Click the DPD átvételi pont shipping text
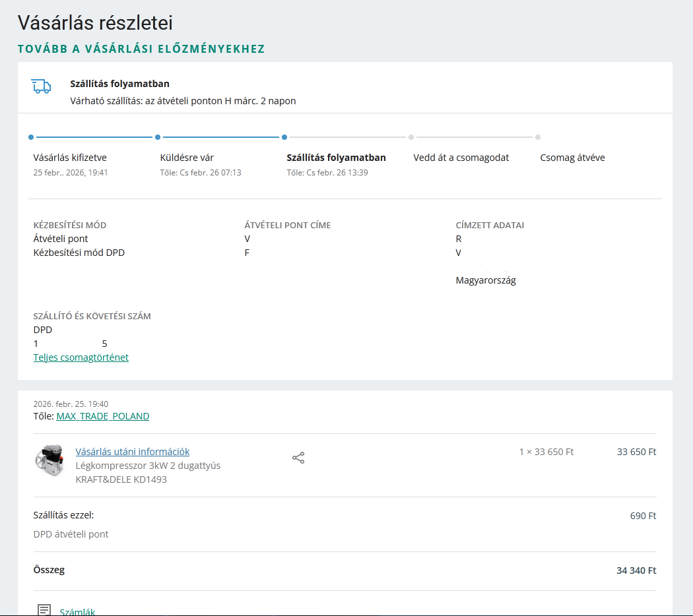Viewport: 693px width, 616px height. [x=71, y=534]
